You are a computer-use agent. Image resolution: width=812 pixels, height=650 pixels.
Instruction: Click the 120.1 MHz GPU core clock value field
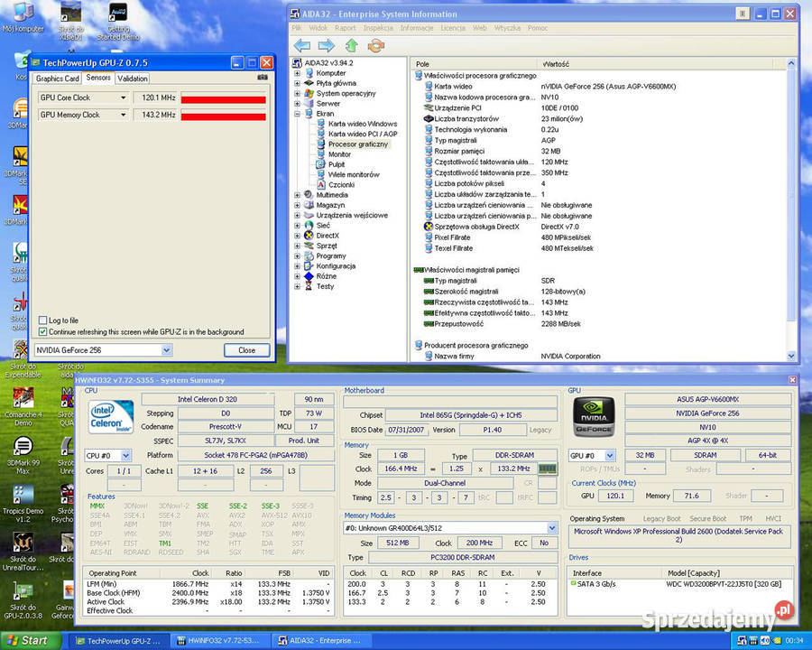pyautogui.click(x=156, y=97)
